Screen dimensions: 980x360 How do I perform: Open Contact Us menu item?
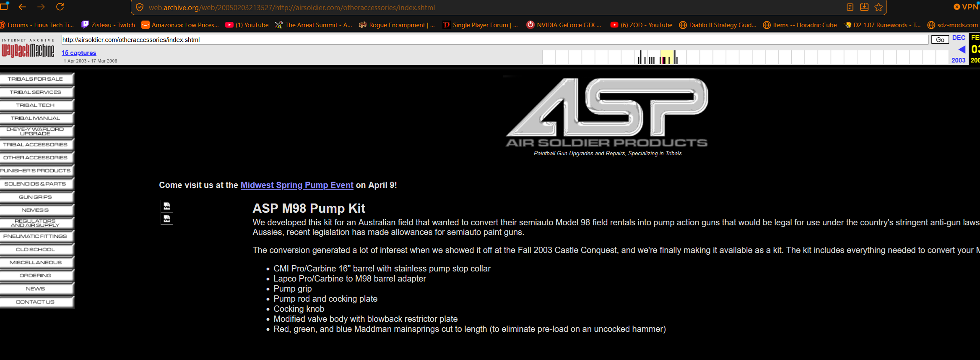pyautogui.click(x=37, y=302)
